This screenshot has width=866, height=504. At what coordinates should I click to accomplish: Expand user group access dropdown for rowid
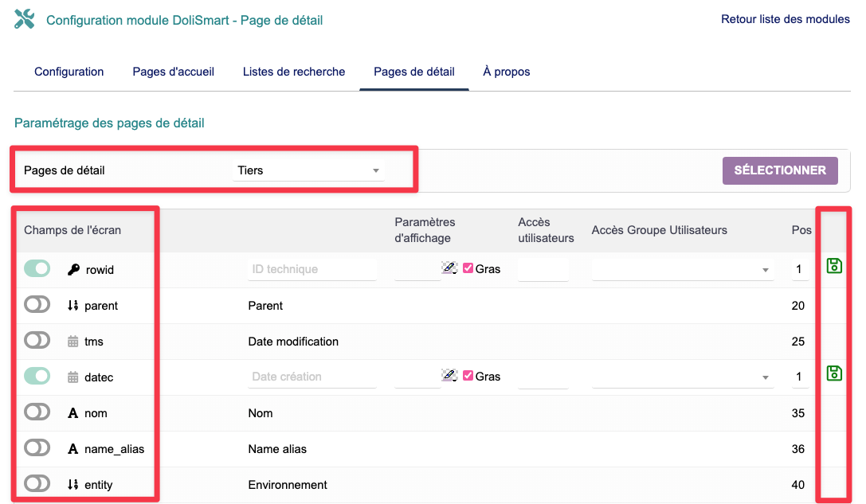(683, 270)
